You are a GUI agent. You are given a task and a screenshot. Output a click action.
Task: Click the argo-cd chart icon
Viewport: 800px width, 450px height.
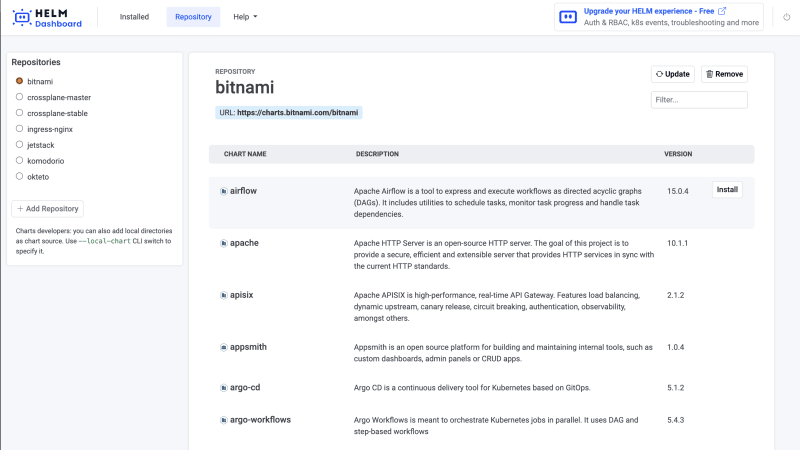pos(223,388)
